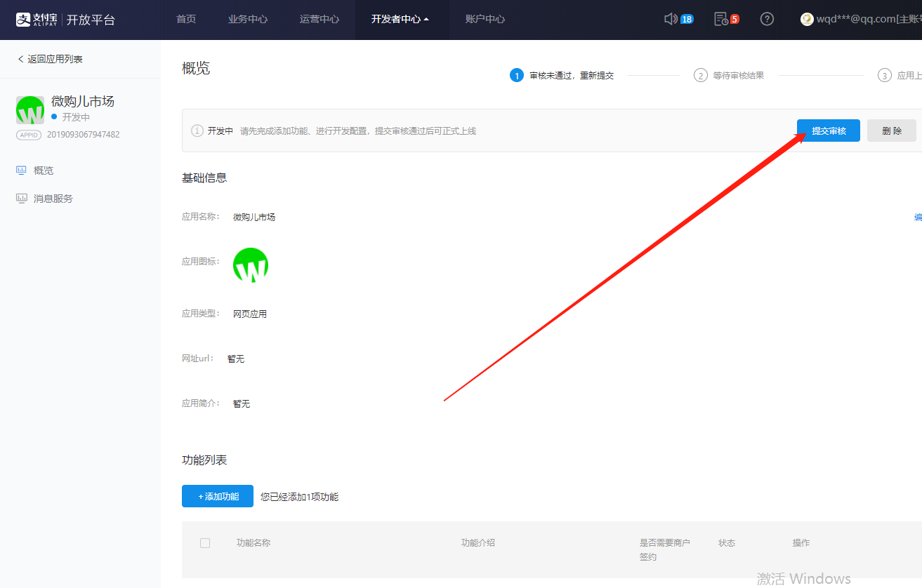Click the APPID badge label
The width and height of the screenshot is (922, 588).
click(29, 135)
